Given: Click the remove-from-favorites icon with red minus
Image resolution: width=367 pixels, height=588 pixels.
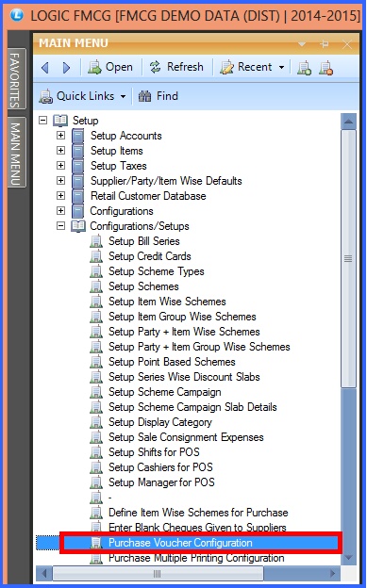Looking at the screenshot, I should (x=325, y=68).
